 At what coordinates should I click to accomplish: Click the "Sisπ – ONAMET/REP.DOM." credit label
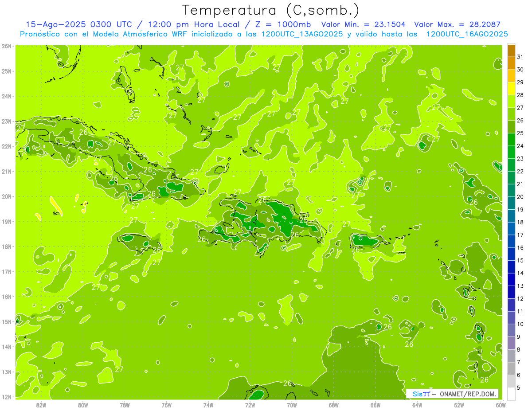click(452, 394)
